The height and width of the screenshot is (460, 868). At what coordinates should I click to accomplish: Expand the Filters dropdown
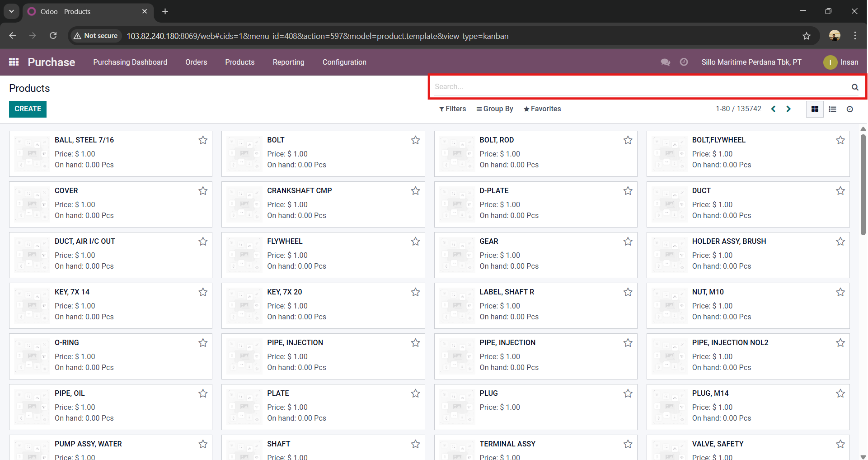pos(452,109)
